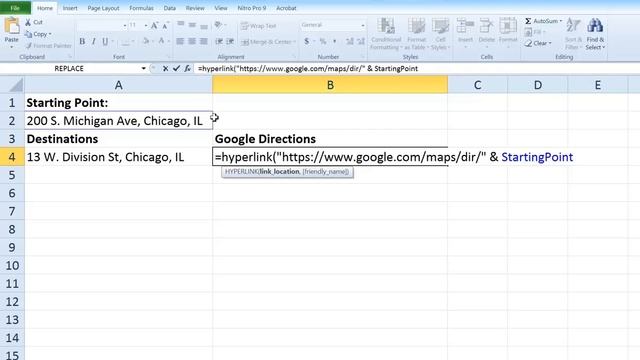
Task: Toggle center text alignment
Action: point(192,41)
